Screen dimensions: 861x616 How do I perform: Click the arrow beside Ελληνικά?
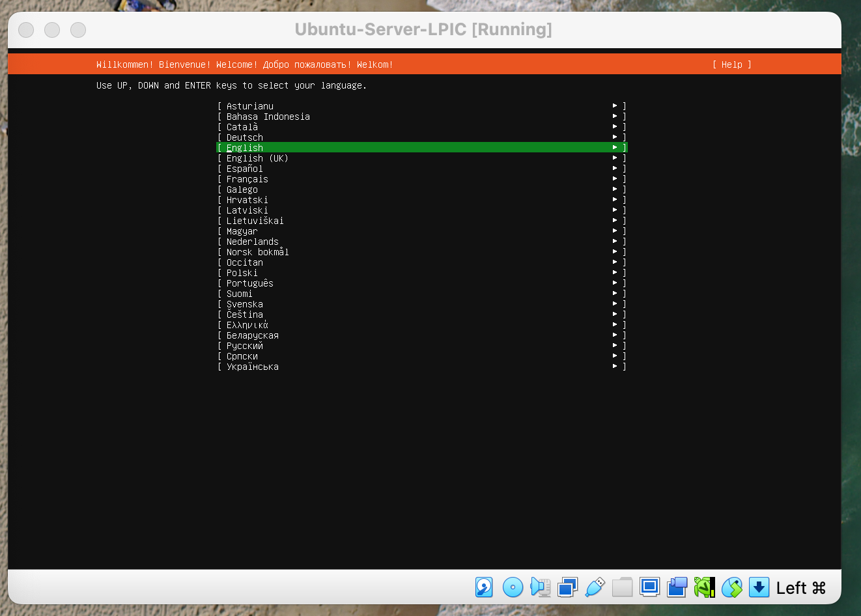tap(615, 324)
